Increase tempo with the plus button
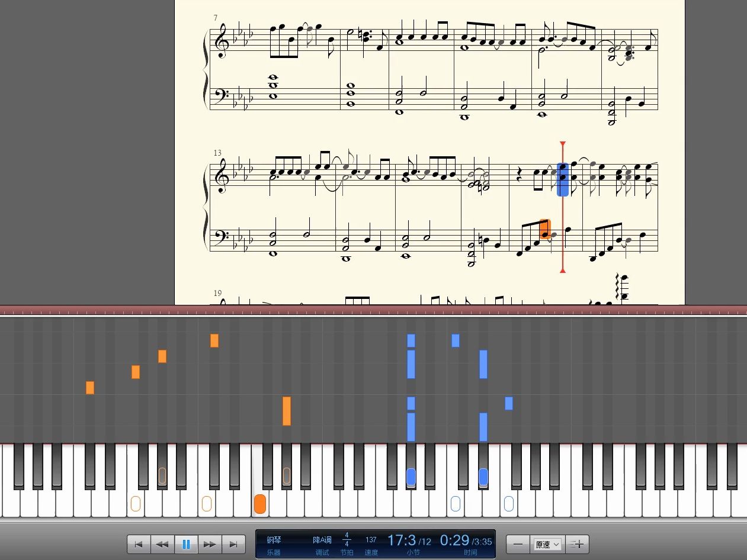Image resolution: width=747 pixels, height=560 pixels. click(578, 544)
